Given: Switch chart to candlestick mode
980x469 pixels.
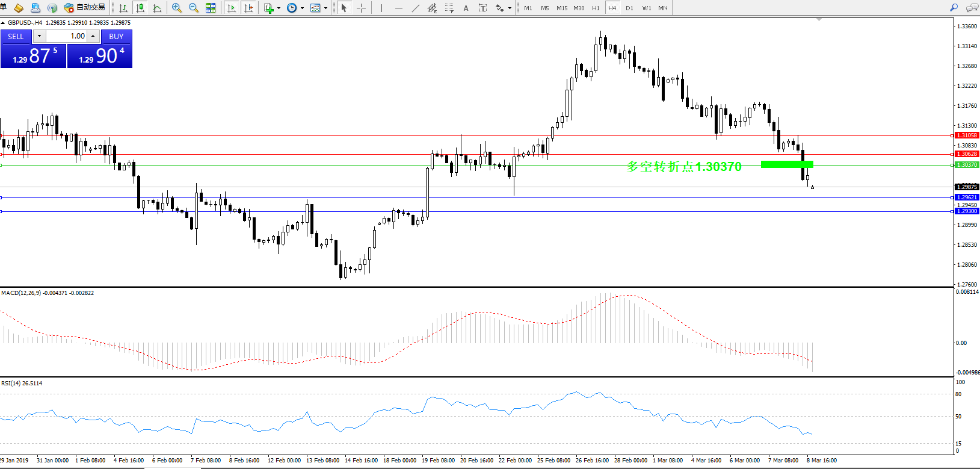Looking at the screenshot, I should (140, 8).
